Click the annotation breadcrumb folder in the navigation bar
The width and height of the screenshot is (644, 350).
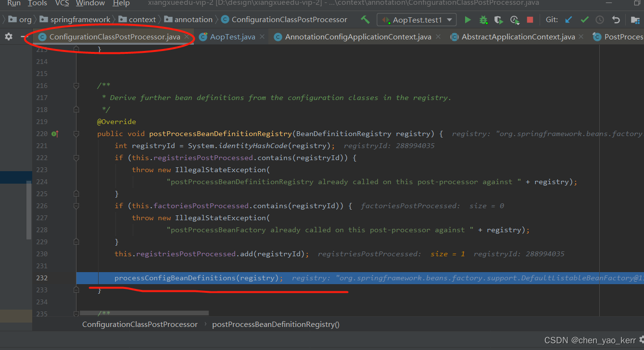[x=193, y=20]
